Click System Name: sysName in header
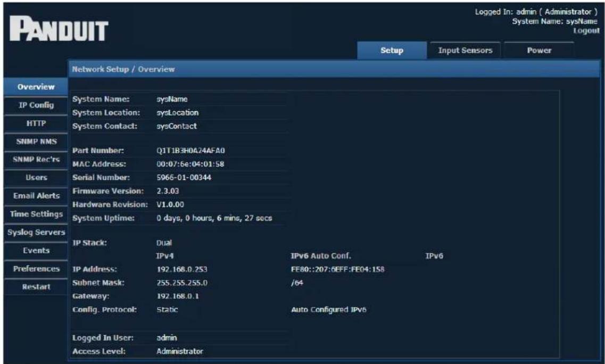This screenshot has height=364, width=605. (555, 21)
